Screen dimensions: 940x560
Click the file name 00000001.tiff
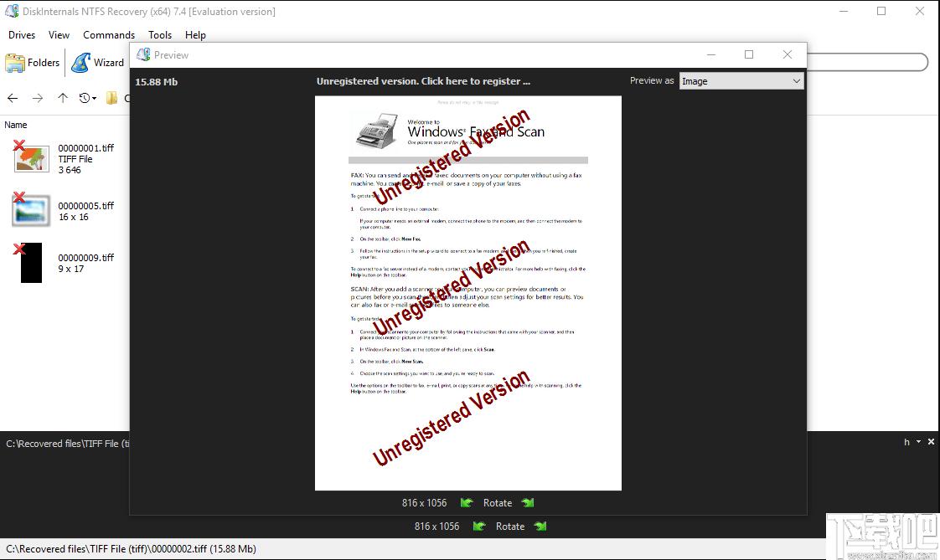click(85, 148)
